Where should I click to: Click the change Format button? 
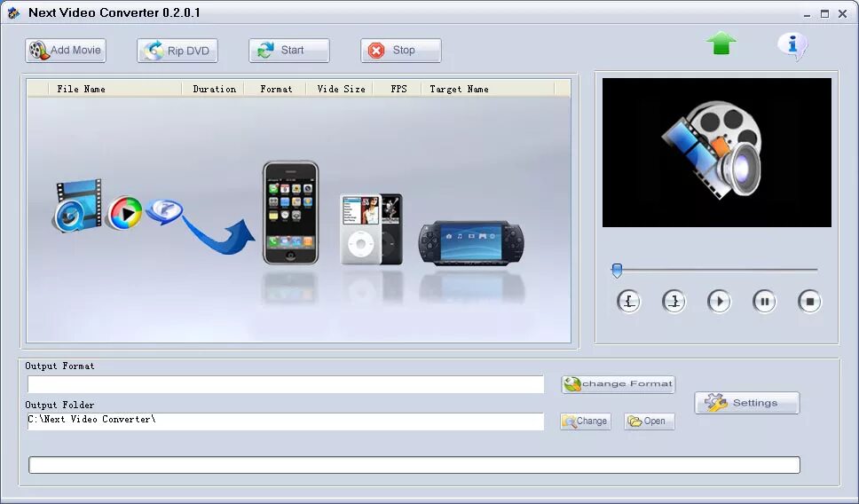pos(618,384)
